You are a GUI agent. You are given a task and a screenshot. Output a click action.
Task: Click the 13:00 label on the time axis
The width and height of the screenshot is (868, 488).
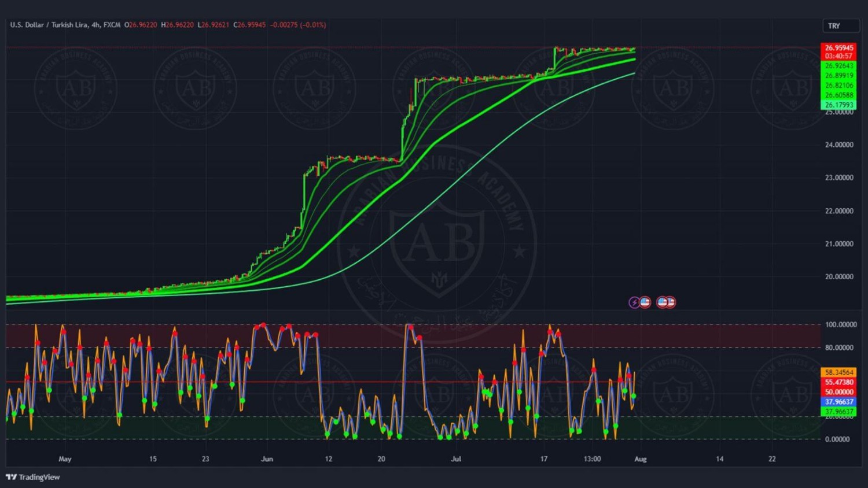[x=592, y=459]
